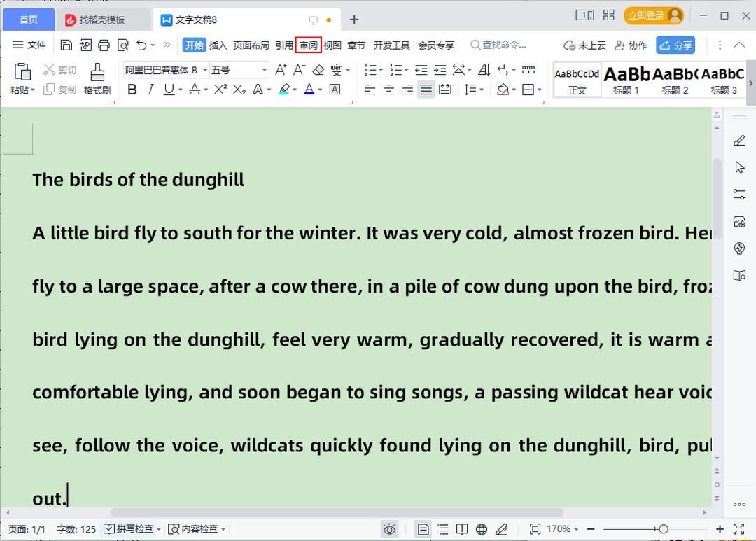Toggle Italic formatting
Image resolution: width=756 pixels, height=541 pixels.
150,90
